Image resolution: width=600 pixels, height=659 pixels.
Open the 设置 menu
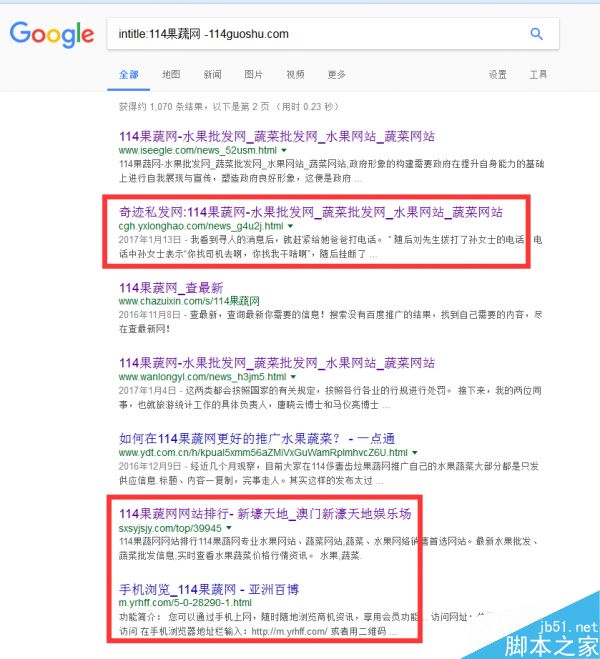click(497, 75)
